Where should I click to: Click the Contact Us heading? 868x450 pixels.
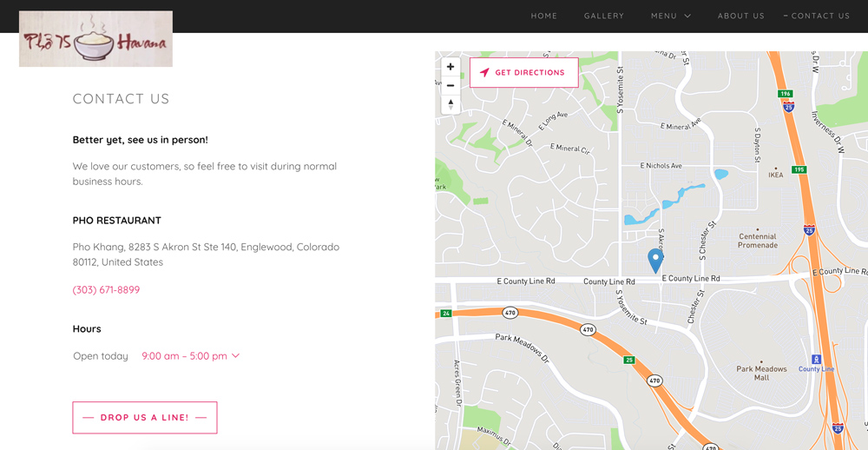pos(121,99)
